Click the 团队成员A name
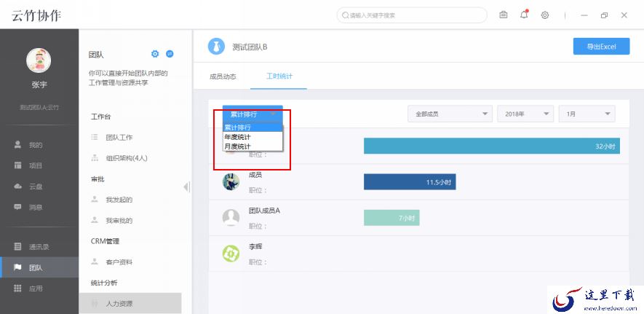The width and height of the screenshot is (644, 314). (264, 211)
